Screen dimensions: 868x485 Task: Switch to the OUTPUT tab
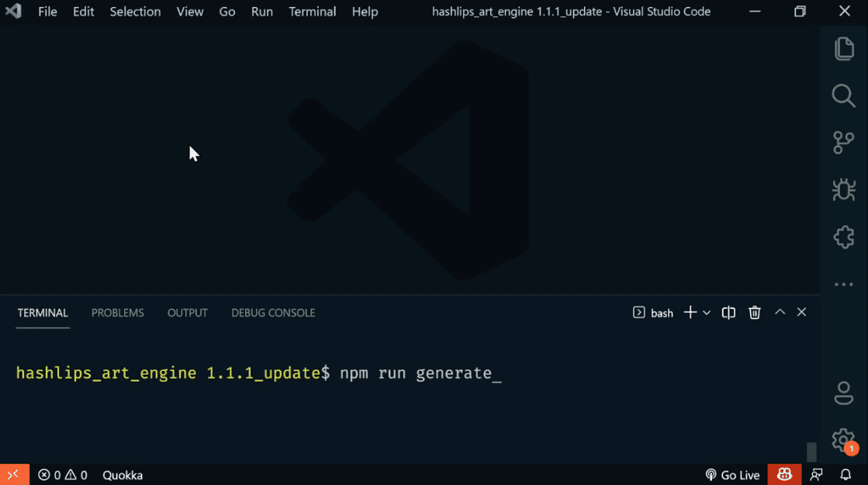click(x=188, y=313)
